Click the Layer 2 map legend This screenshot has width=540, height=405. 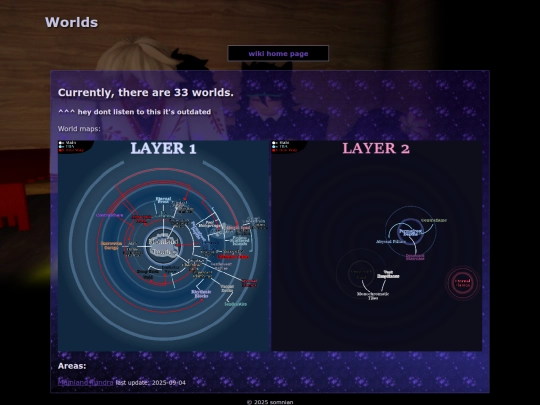click(x=289, y=146)
